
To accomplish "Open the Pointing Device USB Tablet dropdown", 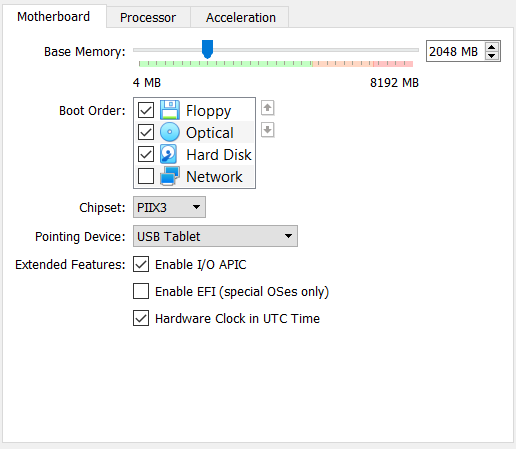I will point(215,236).
